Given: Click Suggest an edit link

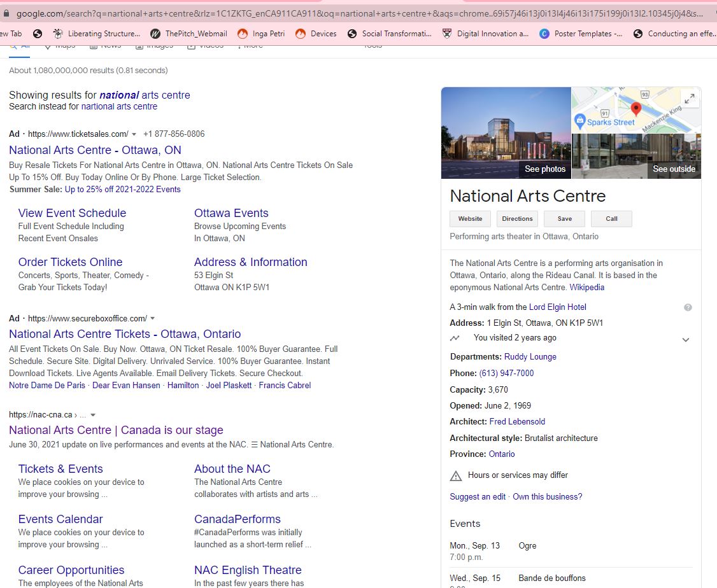Looking at the screenshot, I should pos(478,496).
